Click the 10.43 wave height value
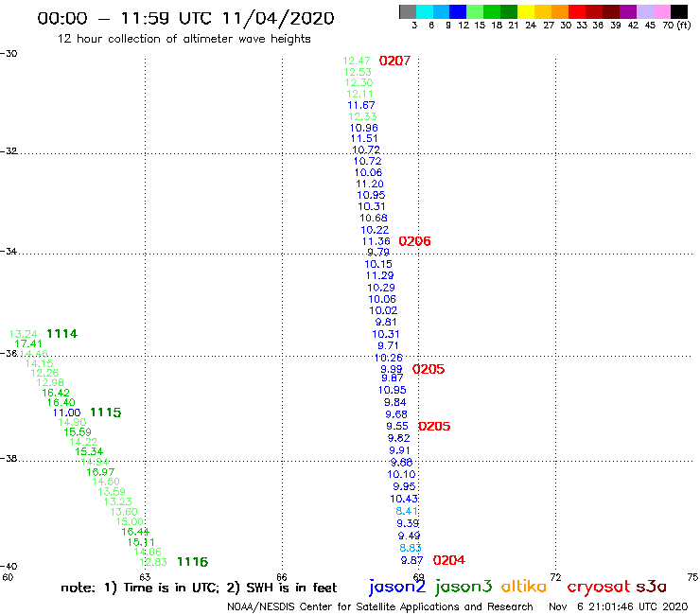Screen dimensions: 700x615 click(404, 499)
